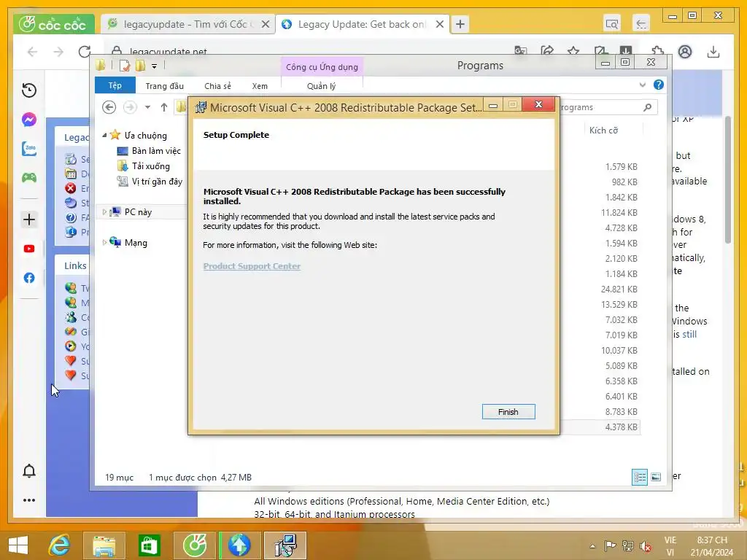The width and height of the screenshot is (747, 560).
Task: Open browsing history clock icon in sidebar
Action: (29, 90)
